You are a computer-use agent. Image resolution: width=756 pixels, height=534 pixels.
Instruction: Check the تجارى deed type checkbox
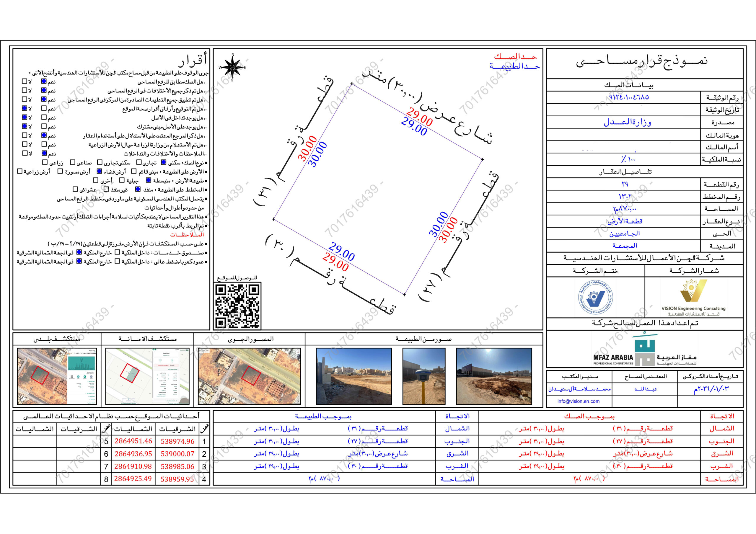pos(139,162)
